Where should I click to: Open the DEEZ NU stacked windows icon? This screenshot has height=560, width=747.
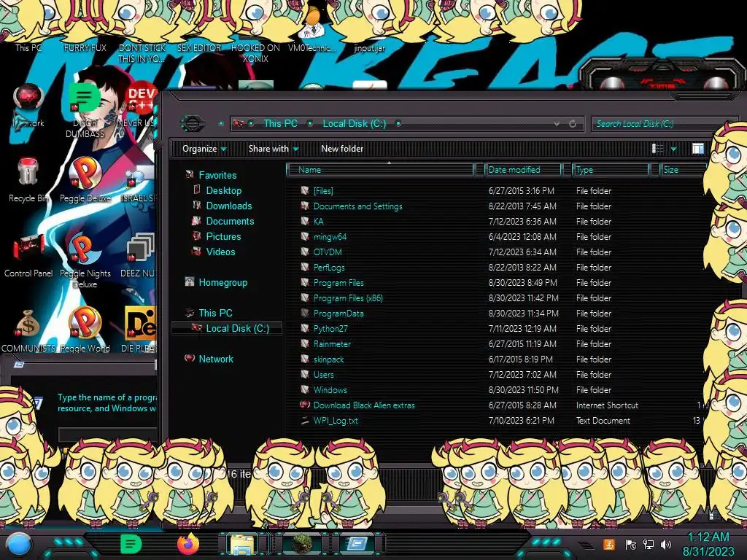[139, 255]
